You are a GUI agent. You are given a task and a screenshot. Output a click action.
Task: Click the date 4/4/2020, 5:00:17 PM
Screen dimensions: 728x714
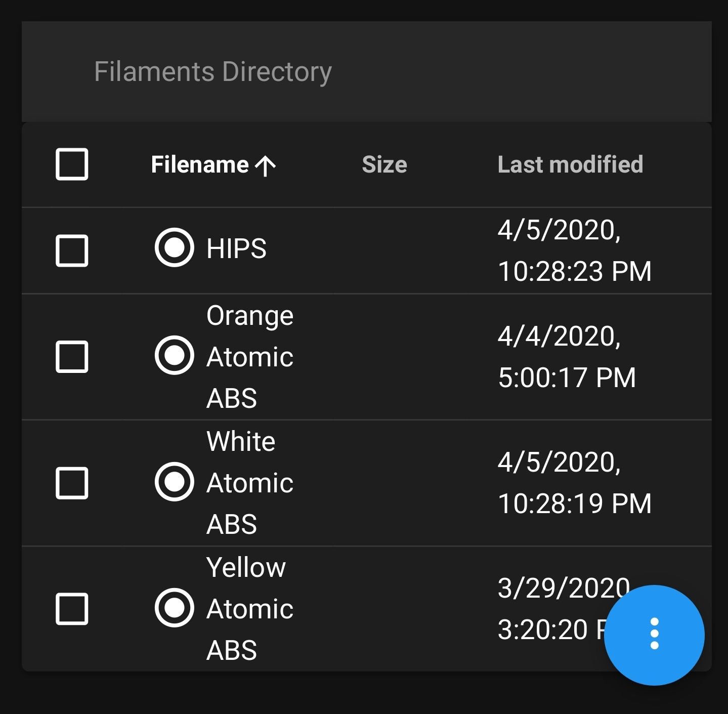(x=567, y=357)
